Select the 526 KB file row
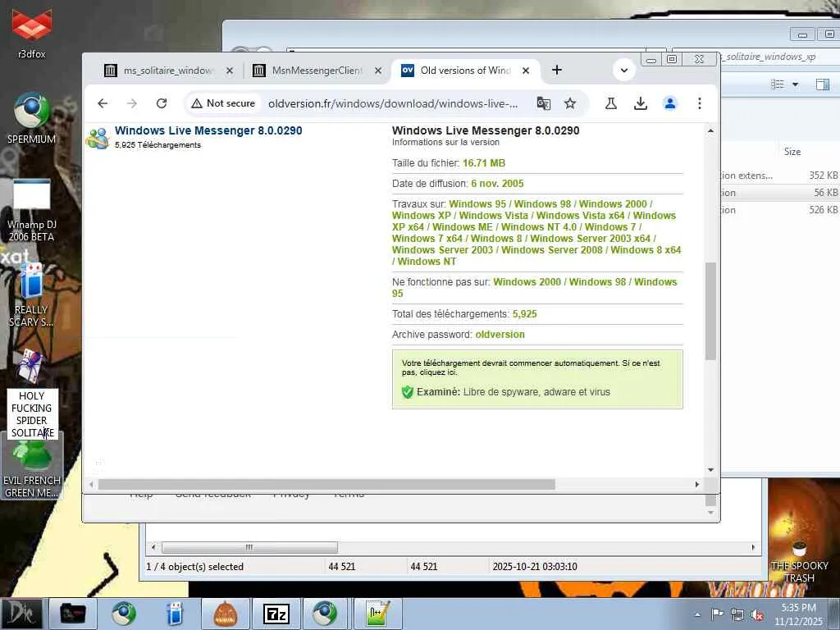 pyautogui.click(x=780, y=210)
